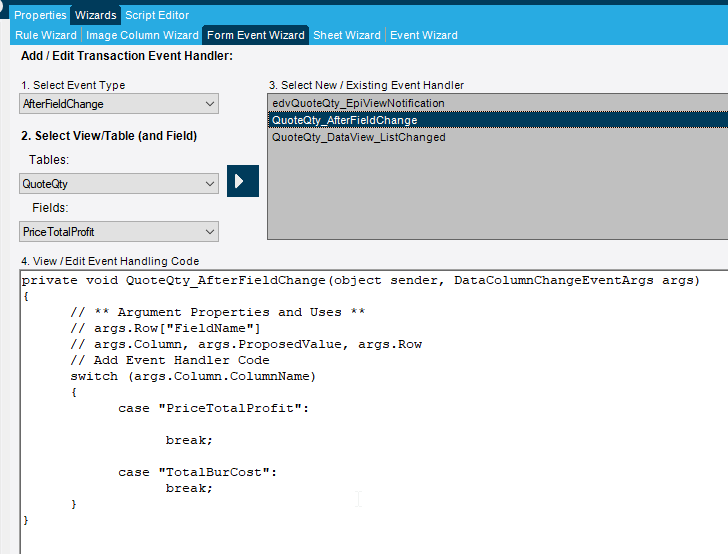Open the Script Editor tab
728x554 pixels.
coord(157,15)
